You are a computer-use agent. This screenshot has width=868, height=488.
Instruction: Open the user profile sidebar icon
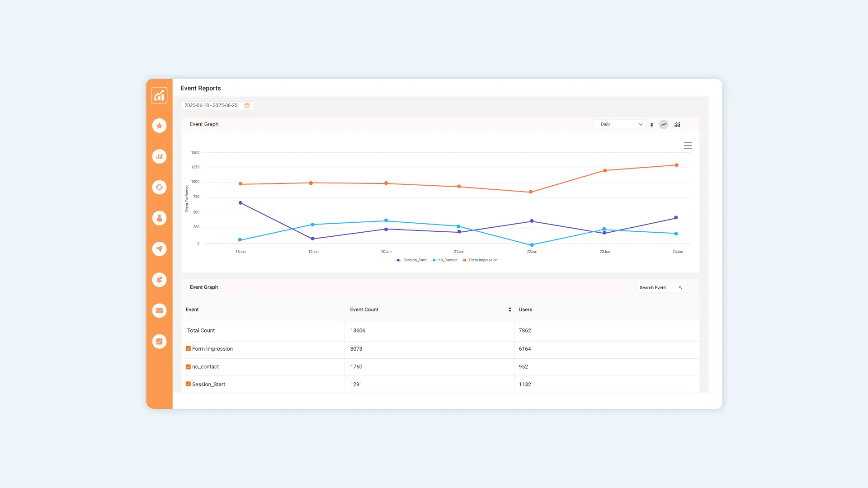pos(159,218)
